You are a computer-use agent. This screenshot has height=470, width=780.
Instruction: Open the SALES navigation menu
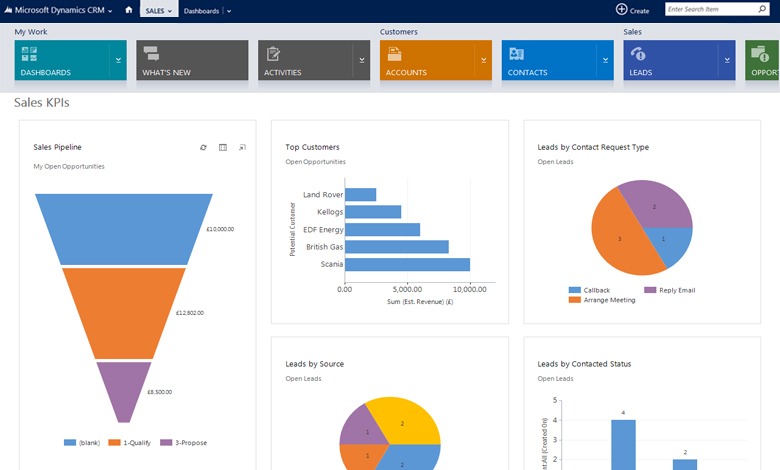click(158, 10)
